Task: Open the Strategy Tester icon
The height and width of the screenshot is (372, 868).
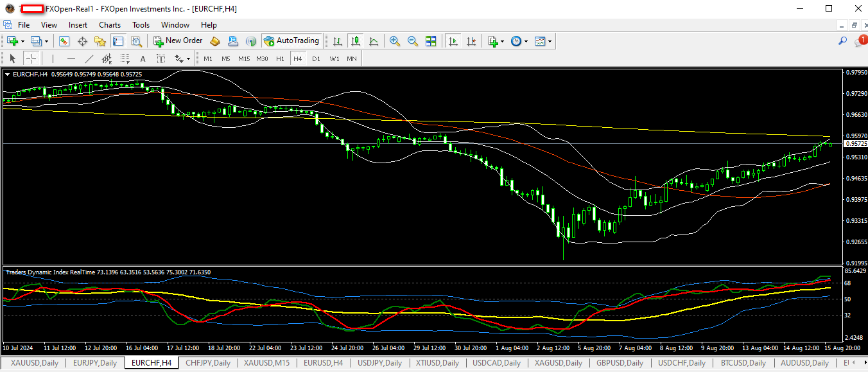Action: [x=136, y=41]
